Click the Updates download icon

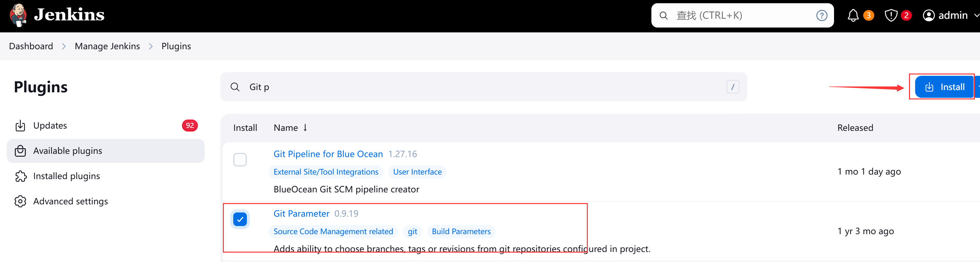tap(20, 126)
